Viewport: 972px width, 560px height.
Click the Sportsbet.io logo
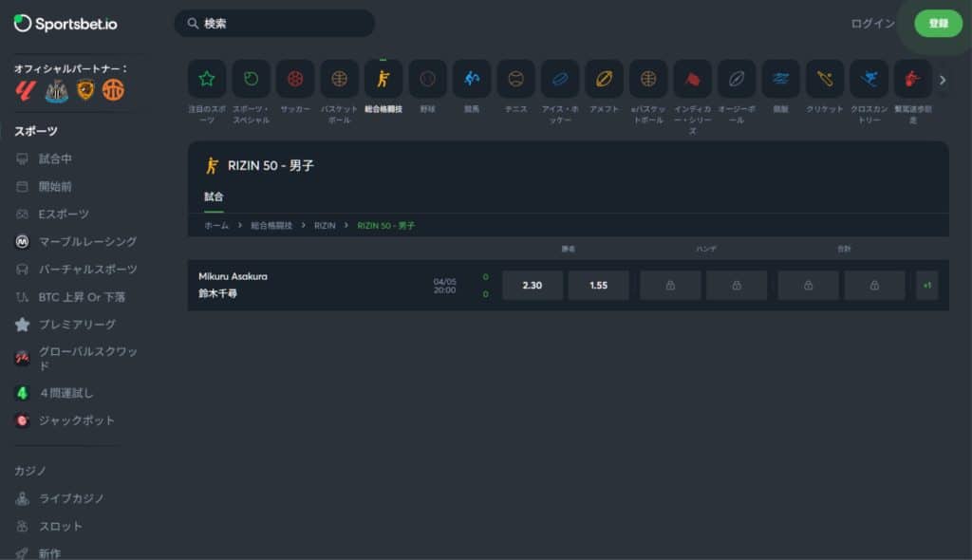[65, 24]
